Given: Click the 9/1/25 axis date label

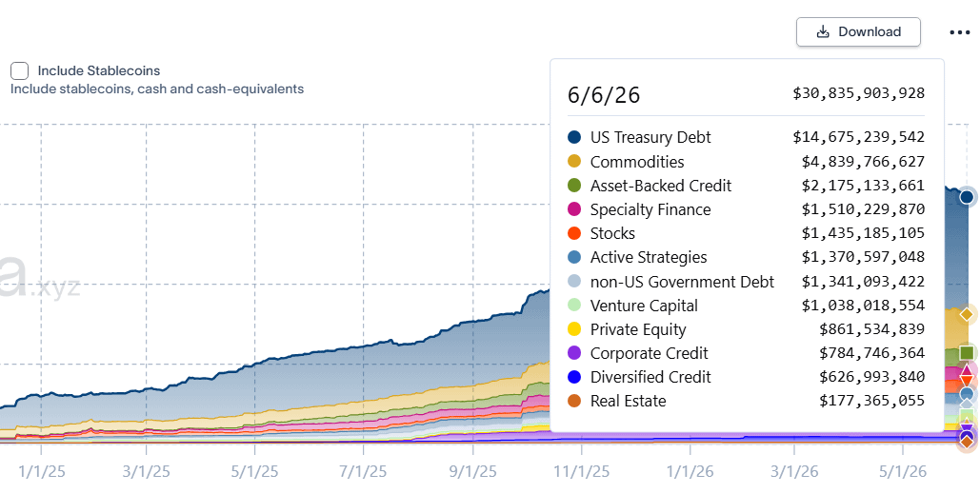Looking at the screenshot, I should click(x=473, y=471).
